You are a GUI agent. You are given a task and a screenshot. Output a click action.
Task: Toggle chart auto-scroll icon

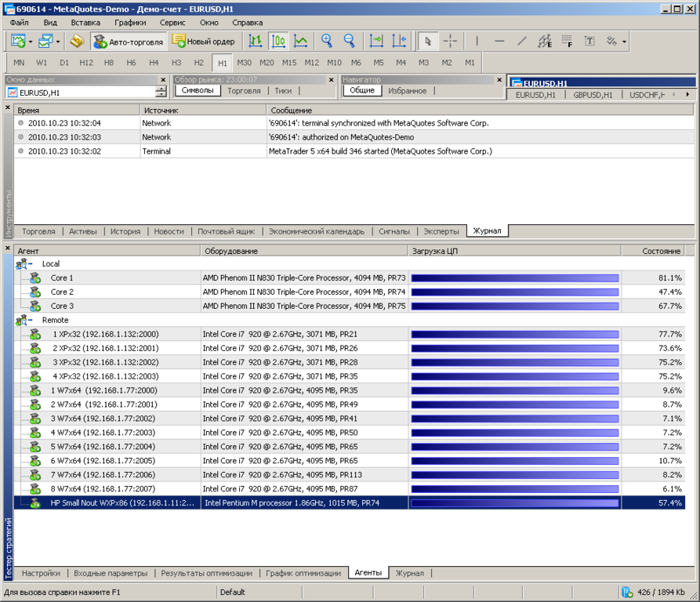(376, 42)
